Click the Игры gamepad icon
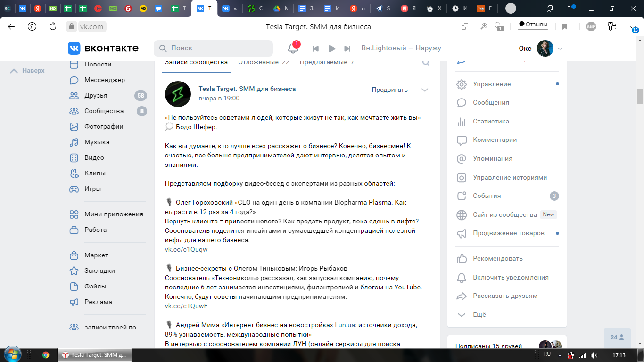This screenshot has height=362, width=644. [x=74, y=189]
